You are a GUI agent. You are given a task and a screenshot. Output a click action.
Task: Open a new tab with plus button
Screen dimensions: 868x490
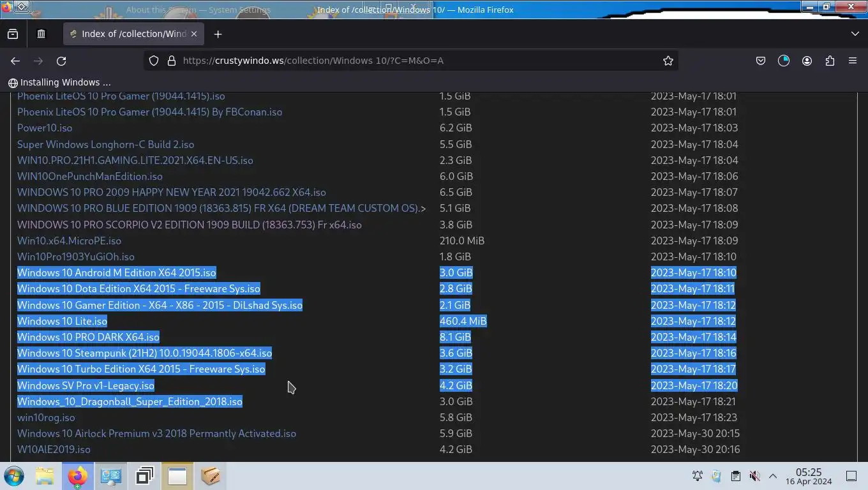click(x=218, y=34)
